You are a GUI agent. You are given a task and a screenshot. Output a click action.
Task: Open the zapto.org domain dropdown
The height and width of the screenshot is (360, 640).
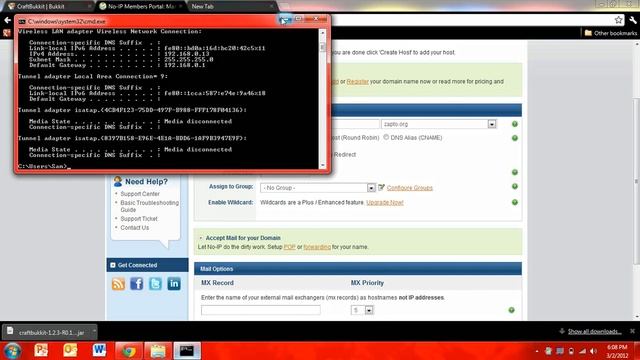(491, 124)
